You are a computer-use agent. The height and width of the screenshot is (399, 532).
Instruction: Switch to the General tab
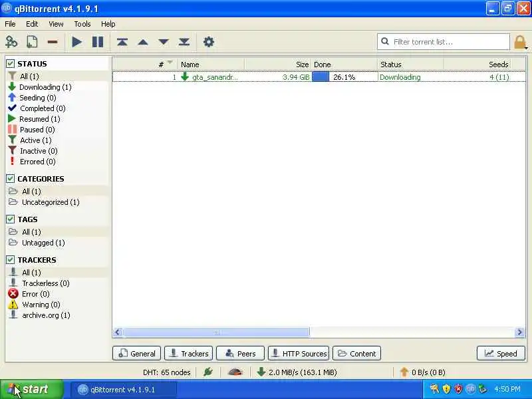[137, 354]
